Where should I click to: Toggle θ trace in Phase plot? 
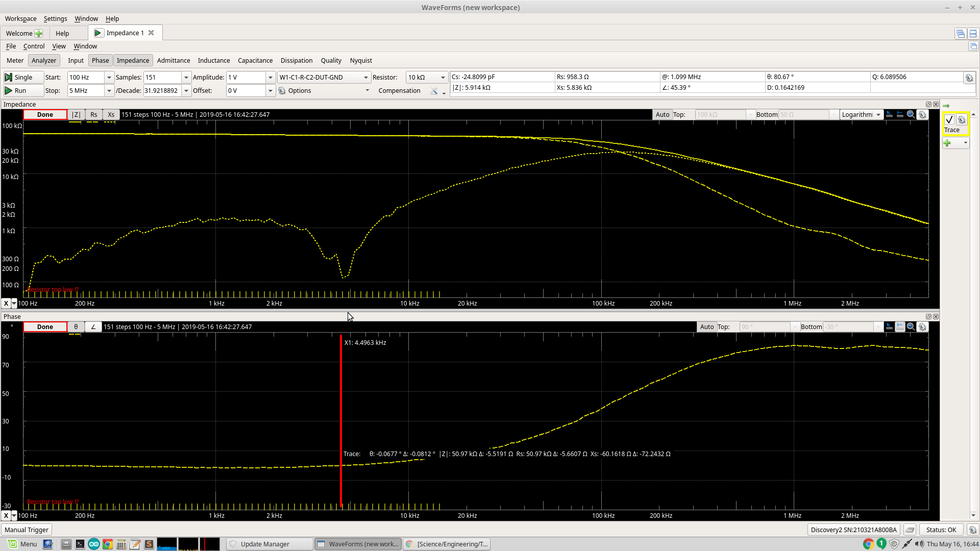tap(76, 327)
